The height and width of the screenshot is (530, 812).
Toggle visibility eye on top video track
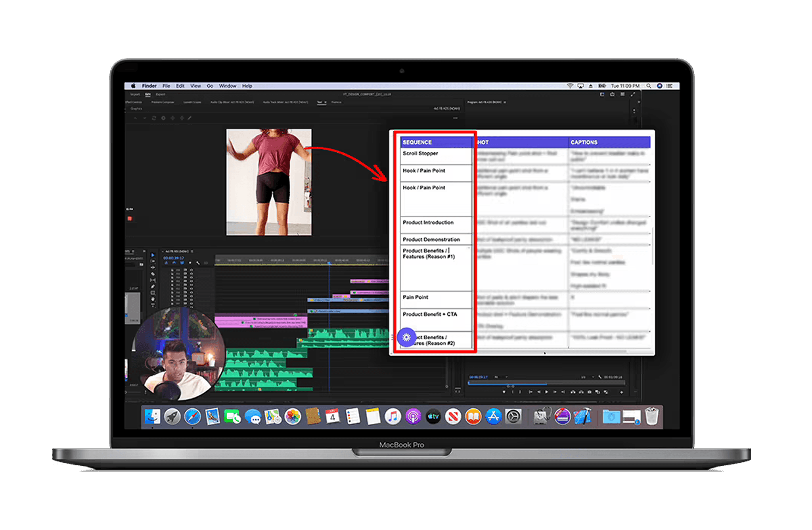click(x=191, y=270)
